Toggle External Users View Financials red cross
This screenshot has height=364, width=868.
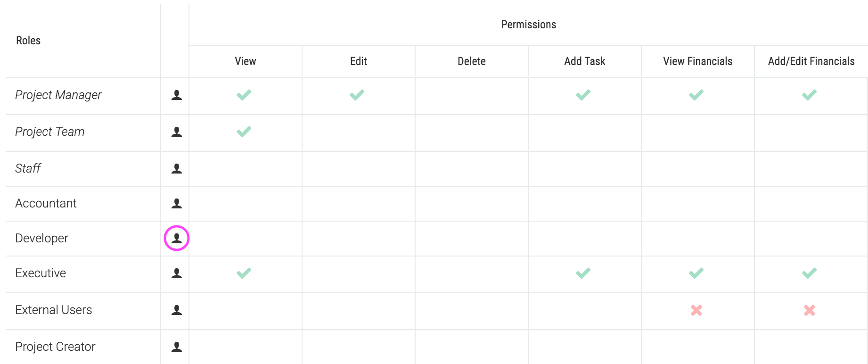click(696, 310)
